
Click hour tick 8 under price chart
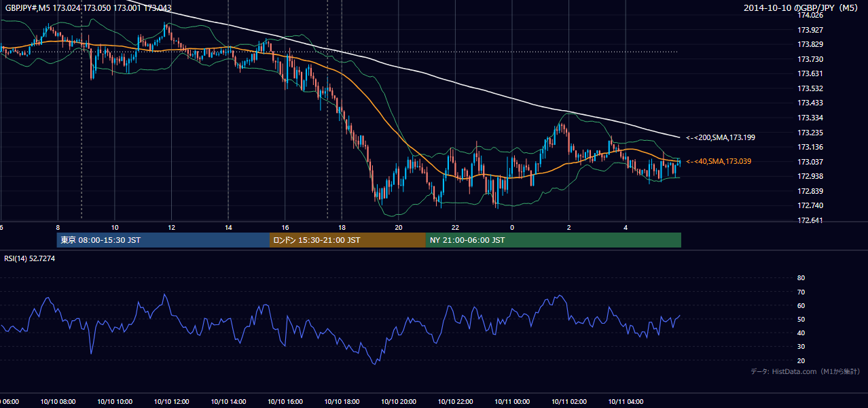(58, 227)
